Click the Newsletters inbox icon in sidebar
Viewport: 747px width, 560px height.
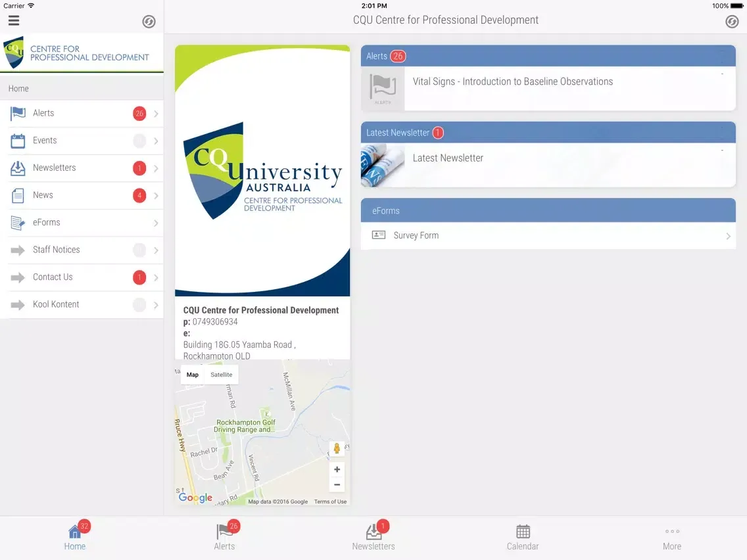(x=18, y=168)
